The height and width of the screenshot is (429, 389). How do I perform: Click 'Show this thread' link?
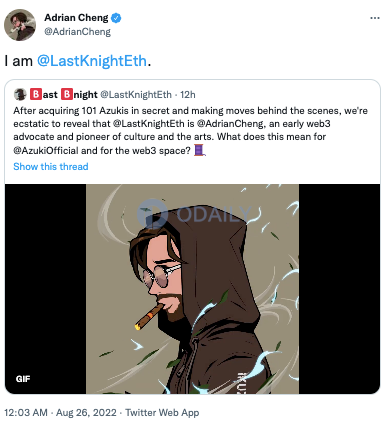[51, 166]
